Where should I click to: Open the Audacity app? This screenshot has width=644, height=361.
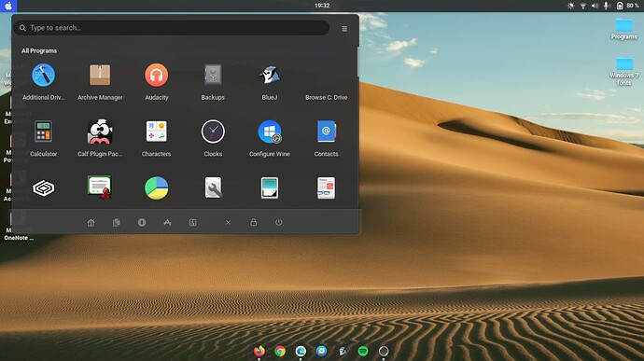pos(157,82)
